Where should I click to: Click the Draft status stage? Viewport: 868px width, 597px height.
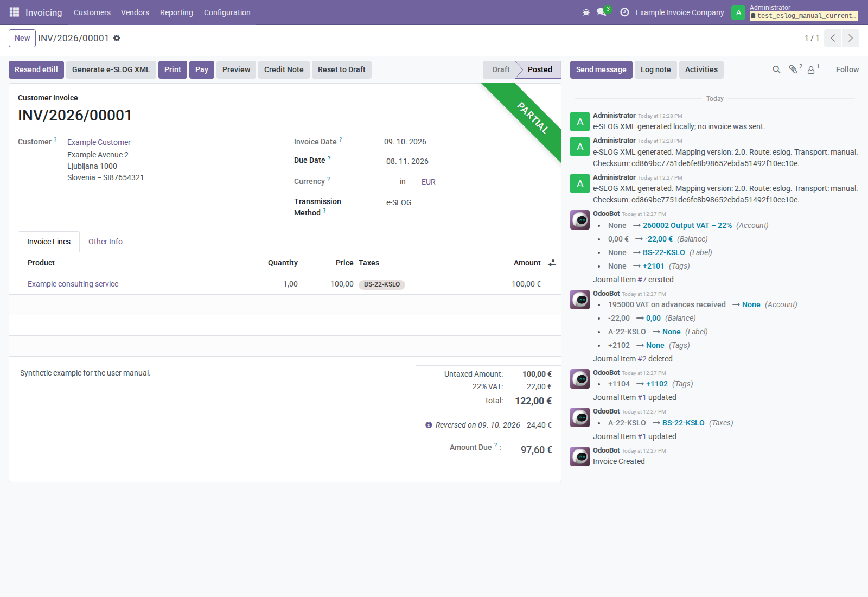pos(500,69)
